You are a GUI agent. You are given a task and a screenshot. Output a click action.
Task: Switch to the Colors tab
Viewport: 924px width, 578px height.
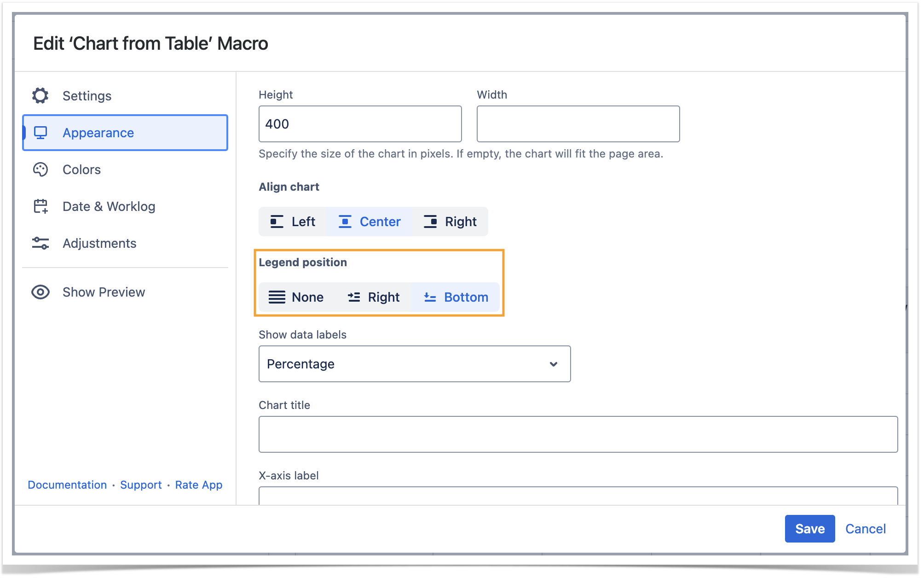[82, 169]
